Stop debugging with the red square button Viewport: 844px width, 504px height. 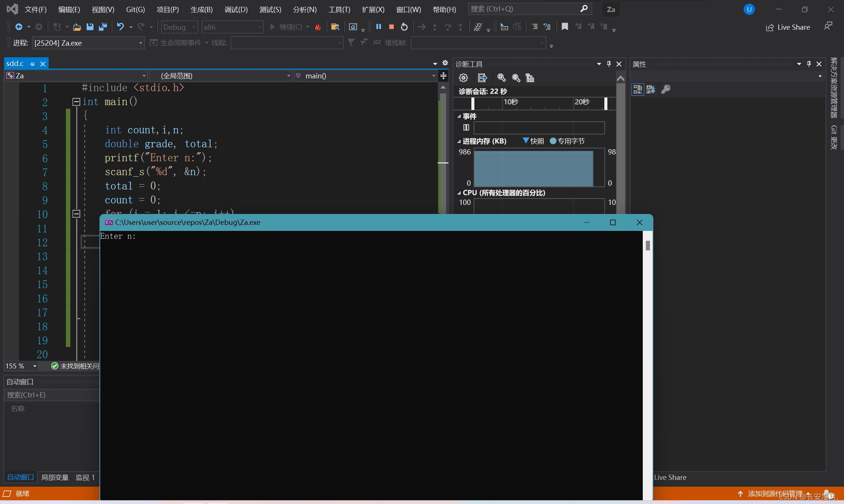click(391, 27)
